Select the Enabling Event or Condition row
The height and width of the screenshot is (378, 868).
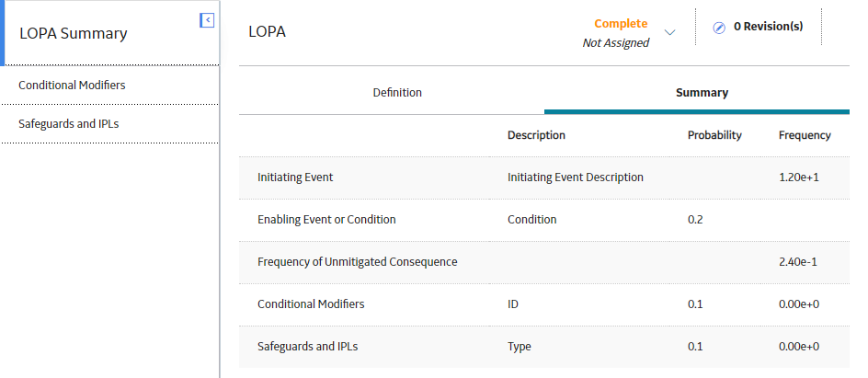point(544,220)
